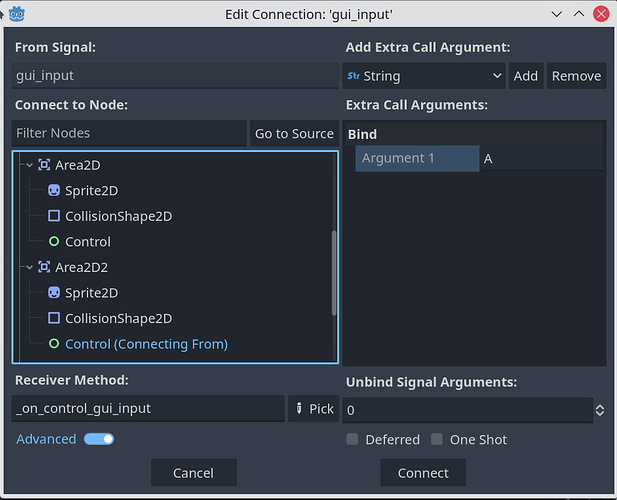Select Argument 1 row in Bind list

[x=415, y=158]
